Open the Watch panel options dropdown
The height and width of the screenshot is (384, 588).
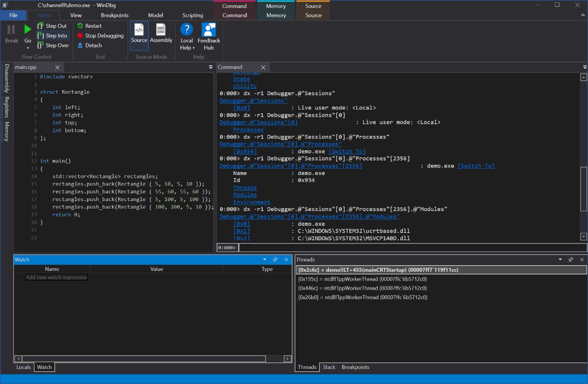pyautogui.click(x=265, y=259)
